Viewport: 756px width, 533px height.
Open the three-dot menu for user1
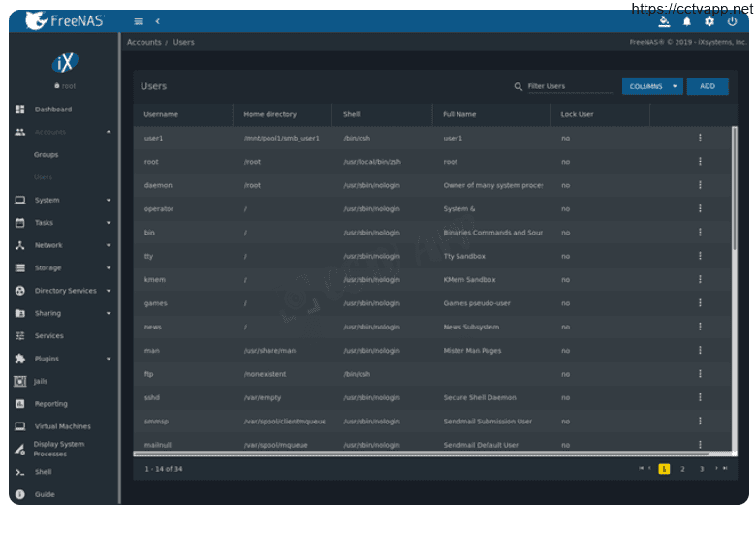pos(700,138)
